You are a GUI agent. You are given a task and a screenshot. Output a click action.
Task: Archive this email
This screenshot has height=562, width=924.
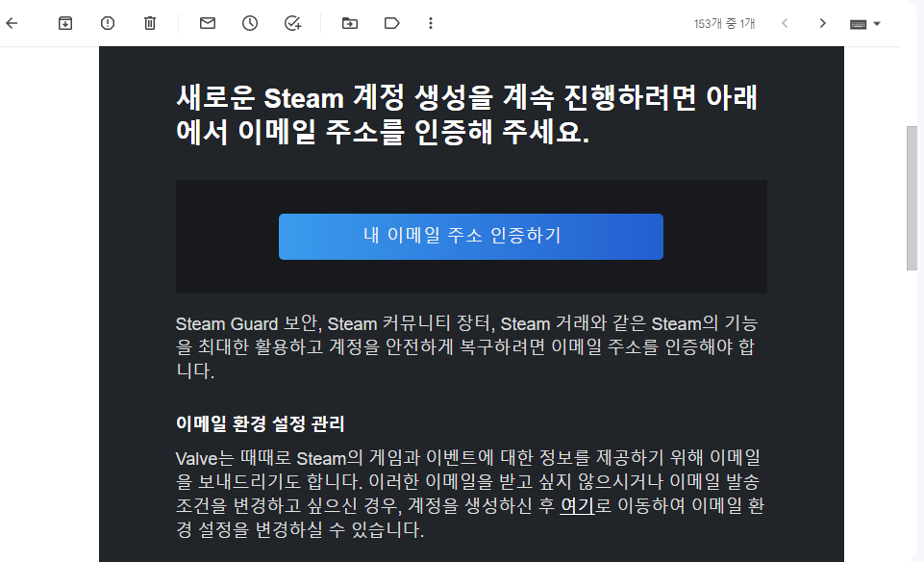pyautogui.click(x=65, y=23)
